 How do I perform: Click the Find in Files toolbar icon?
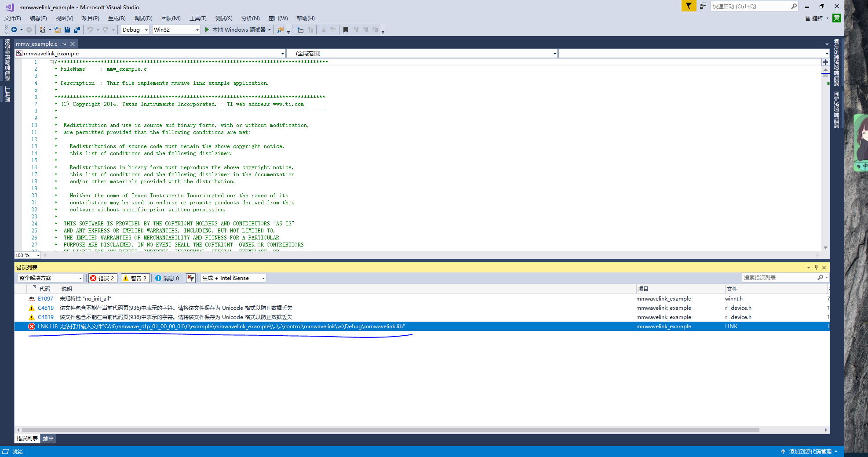[x=280, y=30]
